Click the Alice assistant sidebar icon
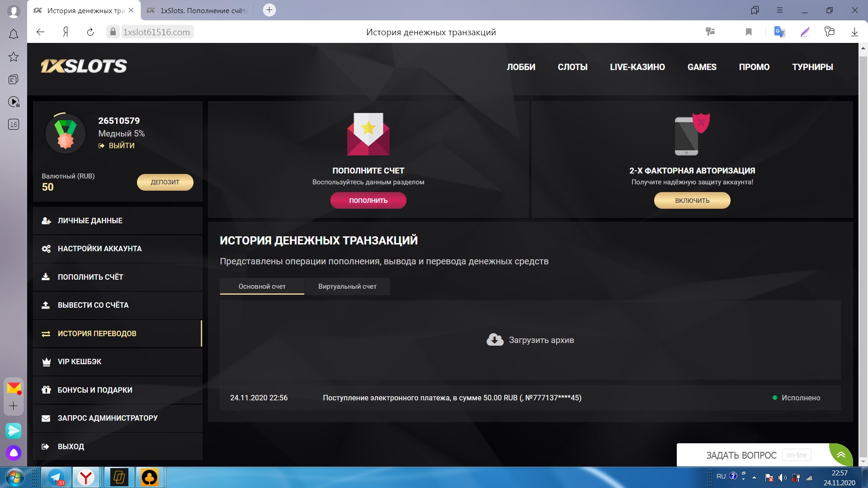 coord(14,452)
